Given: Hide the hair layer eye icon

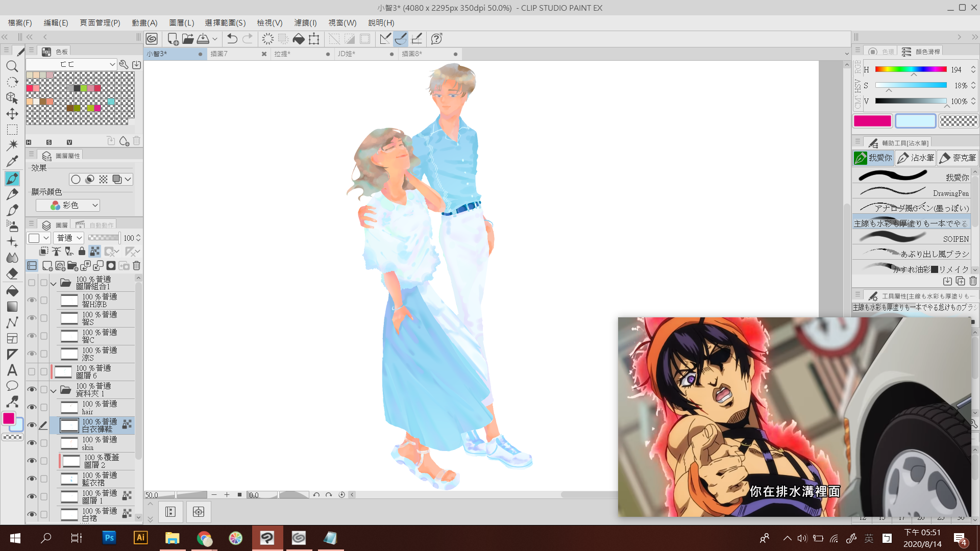Looking at the screenshot, I should click(32, 407).
